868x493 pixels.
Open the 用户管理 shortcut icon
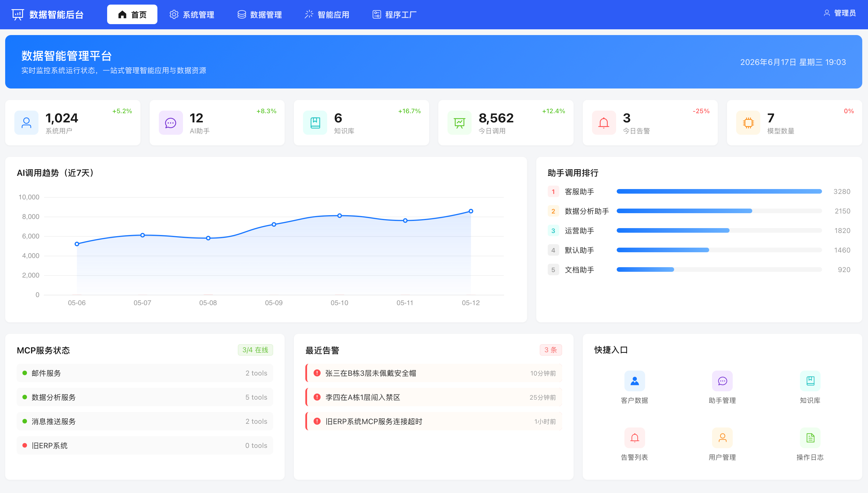(x=722, y=438)
